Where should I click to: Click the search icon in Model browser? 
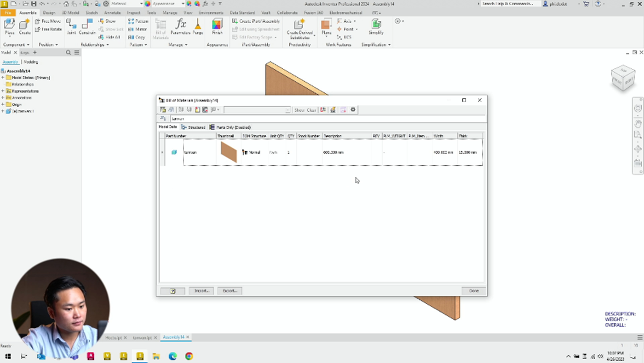pyautogui.click(x=68, y=53)
